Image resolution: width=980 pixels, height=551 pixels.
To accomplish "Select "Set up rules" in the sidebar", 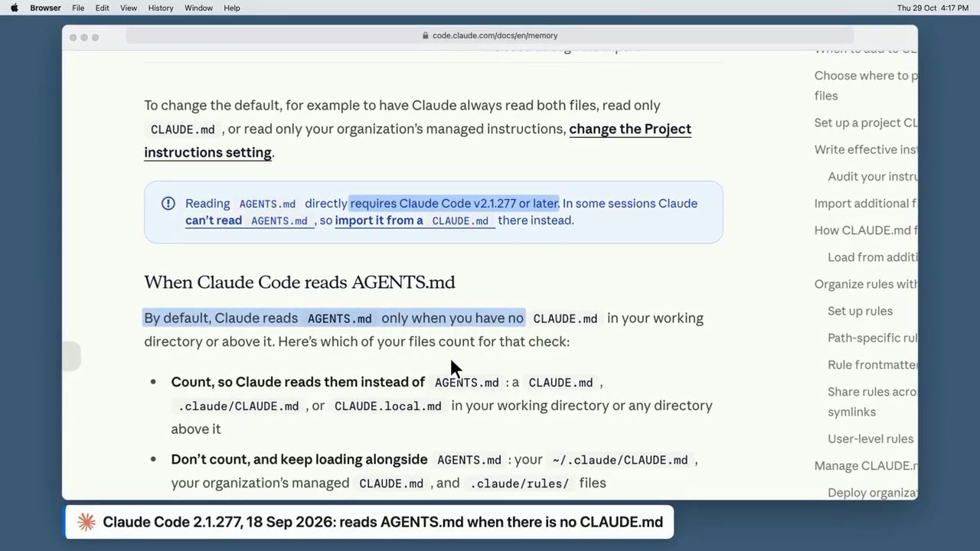I will tap(860, 311).
